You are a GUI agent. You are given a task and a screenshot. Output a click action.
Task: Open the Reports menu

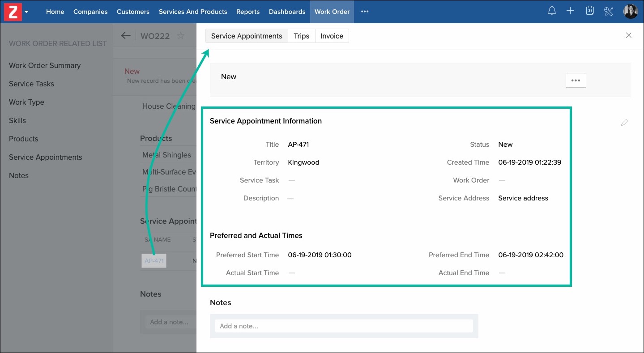coord(248,12)
